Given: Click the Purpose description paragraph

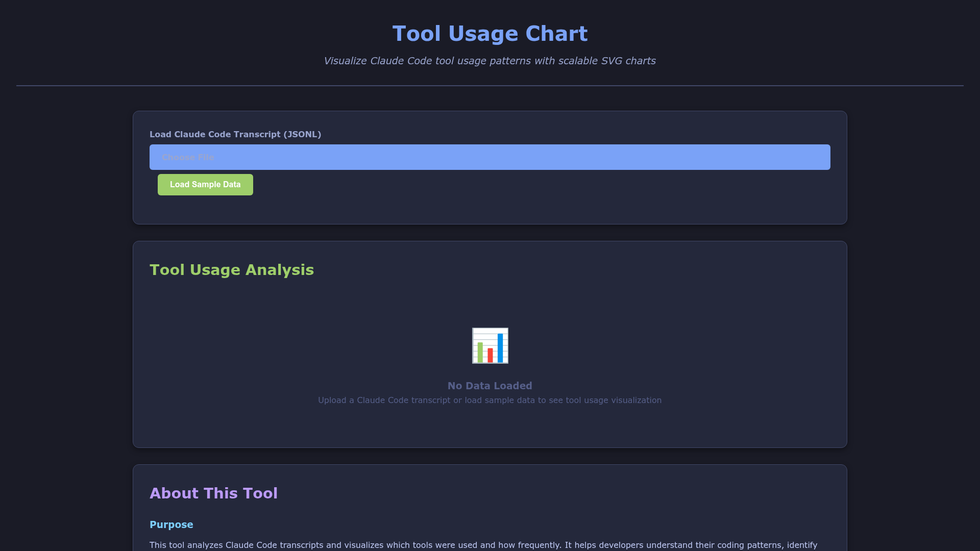Looking at the screenshot, I should (x=483, y=545).
